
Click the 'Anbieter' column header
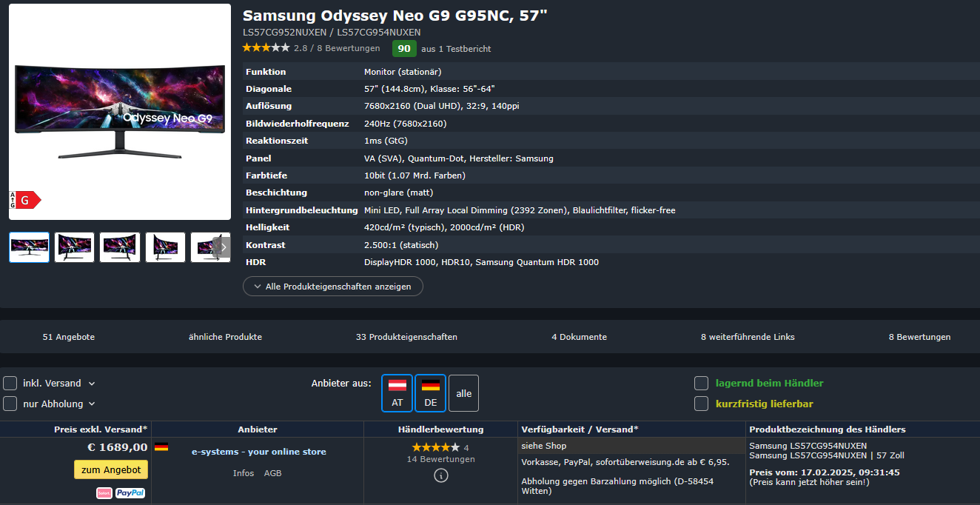(x=258, y=429)
